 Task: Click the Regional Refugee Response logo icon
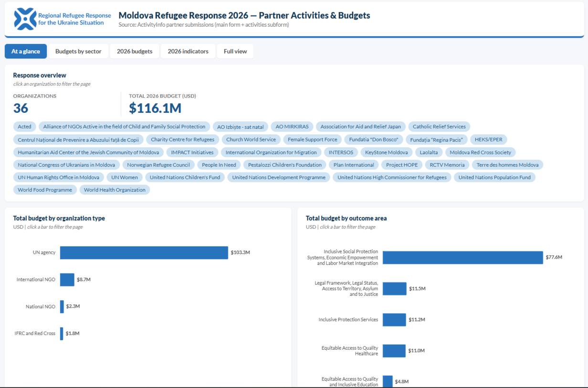[x=25, y=19]
